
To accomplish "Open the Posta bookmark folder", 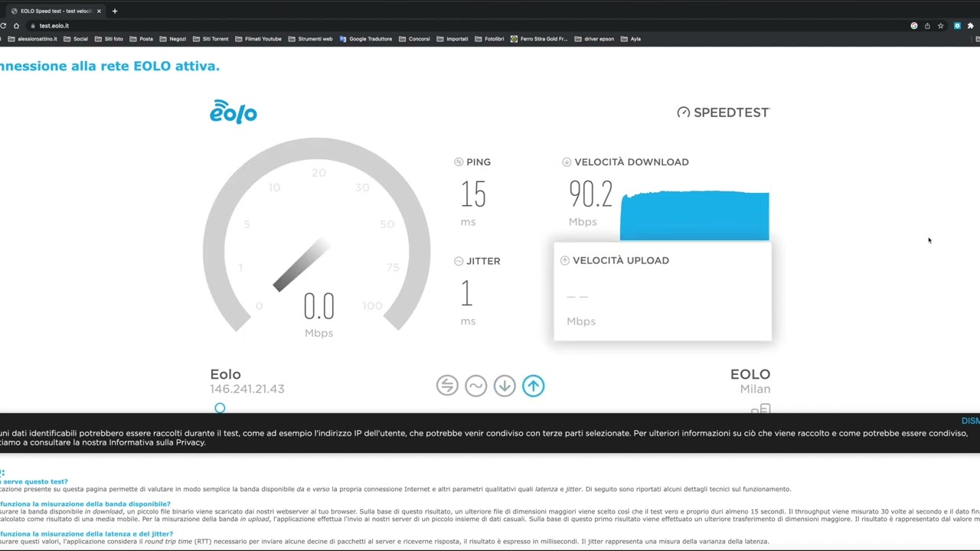I will 142,39.
